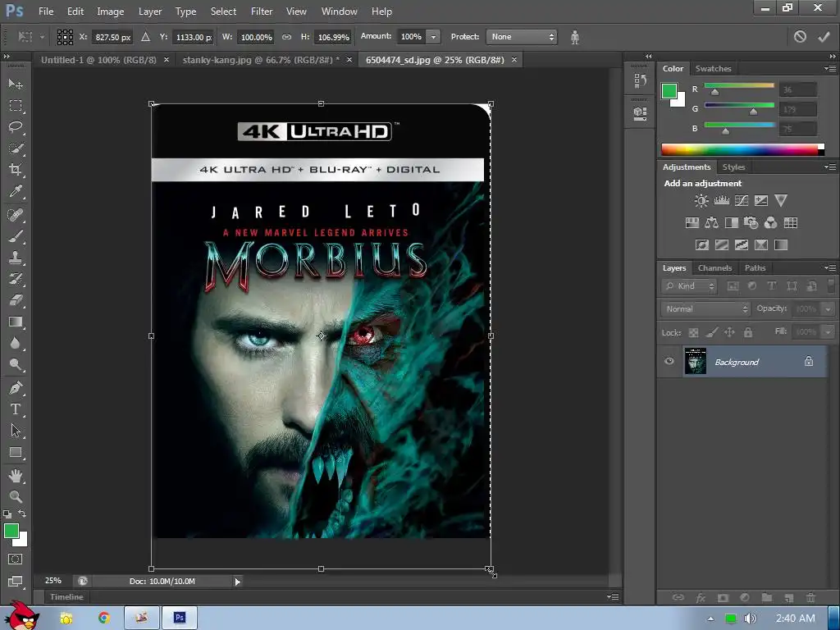Select the Zoom tool
The height and width of the screenshot is (630, 840).
click(x=16, y=496)
